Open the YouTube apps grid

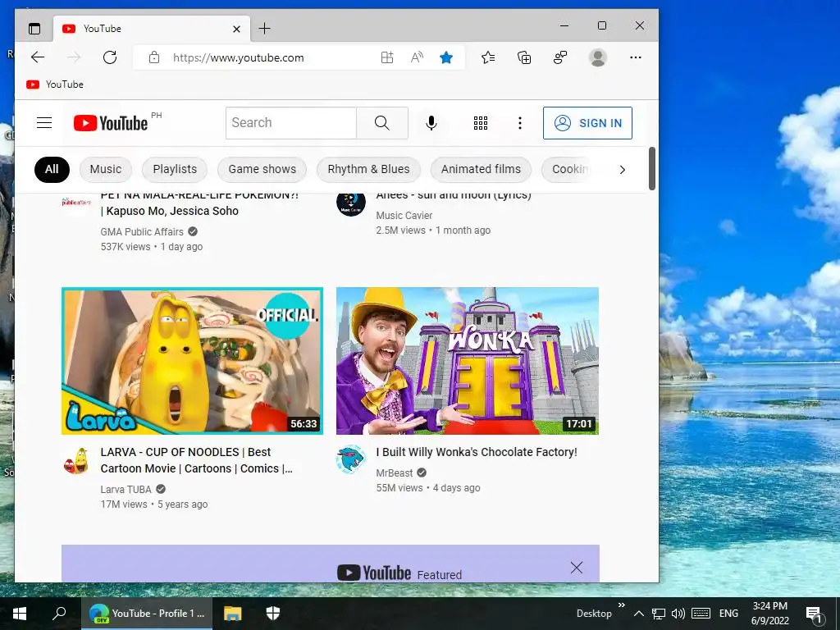(x=481, y=123)
